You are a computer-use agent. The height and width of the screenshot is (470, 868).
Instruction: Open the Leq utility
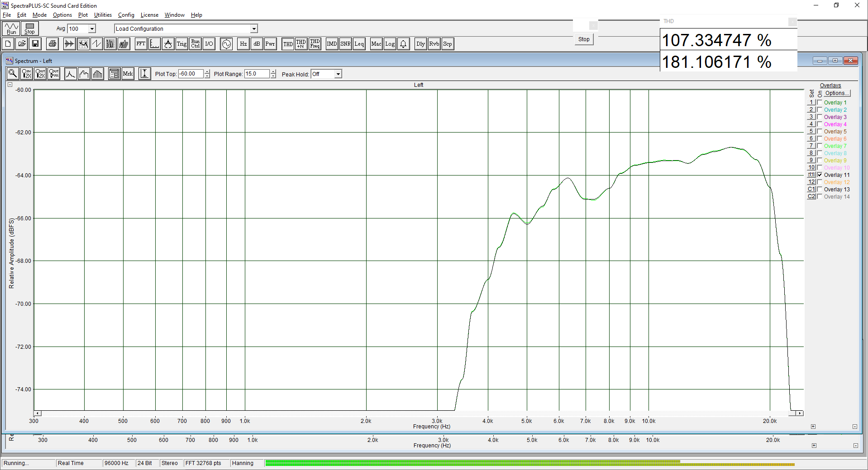point(359,44)
